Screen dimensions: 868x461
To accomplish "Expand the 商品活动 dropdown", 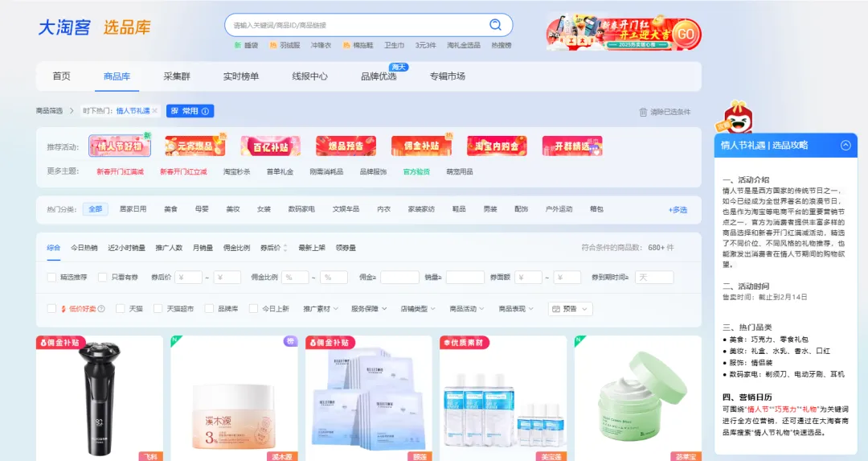I will [467, 309].
